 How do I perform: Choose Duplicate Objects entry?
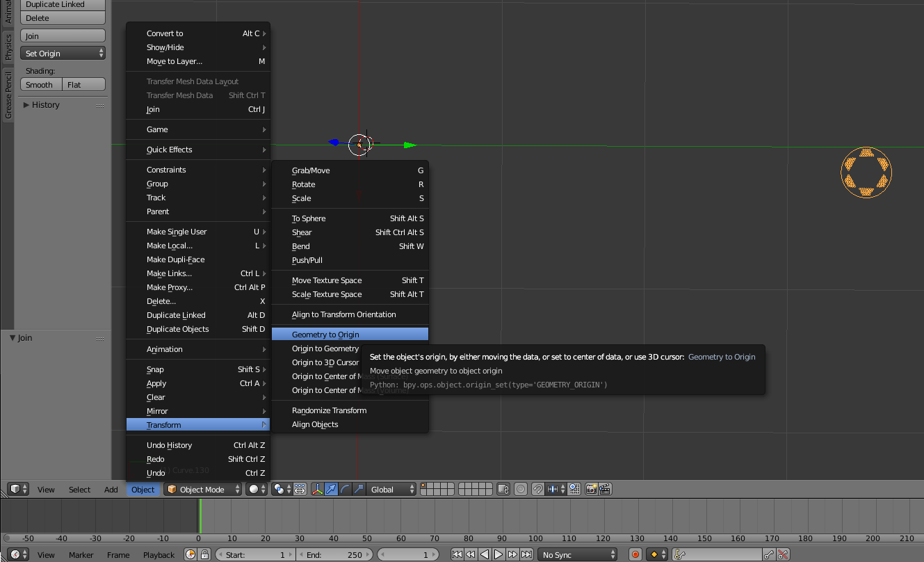pyautogui.click(x=198, y=329)
